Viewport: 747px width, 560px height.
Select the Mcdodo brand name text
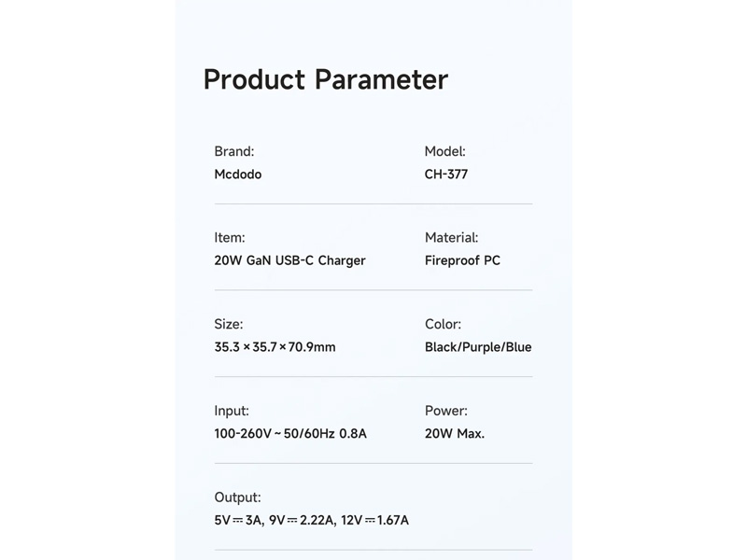coord(237,175)
